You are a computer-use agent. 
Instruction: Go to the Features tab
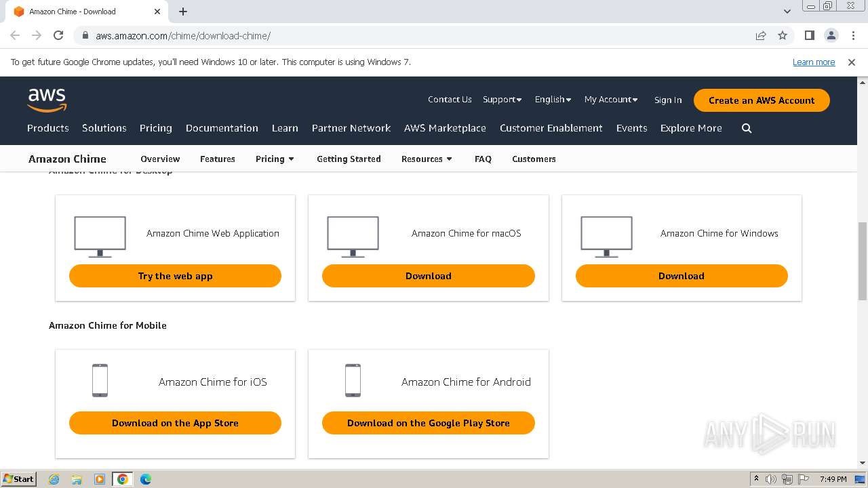[x=218, y=159]
